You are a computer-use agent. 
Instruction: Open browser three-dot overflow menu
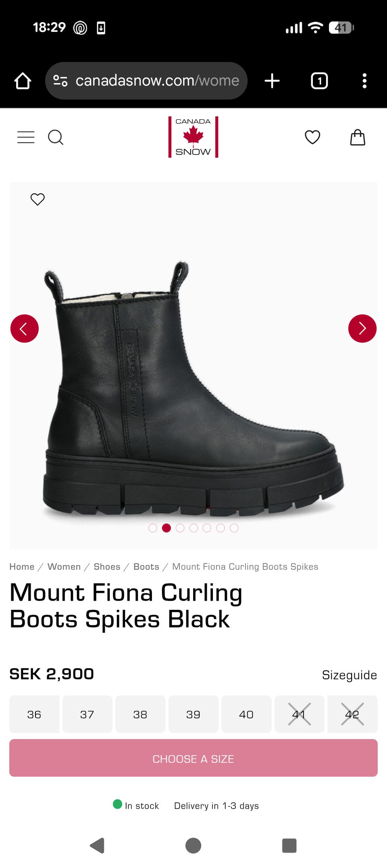[x=364, y=81]
